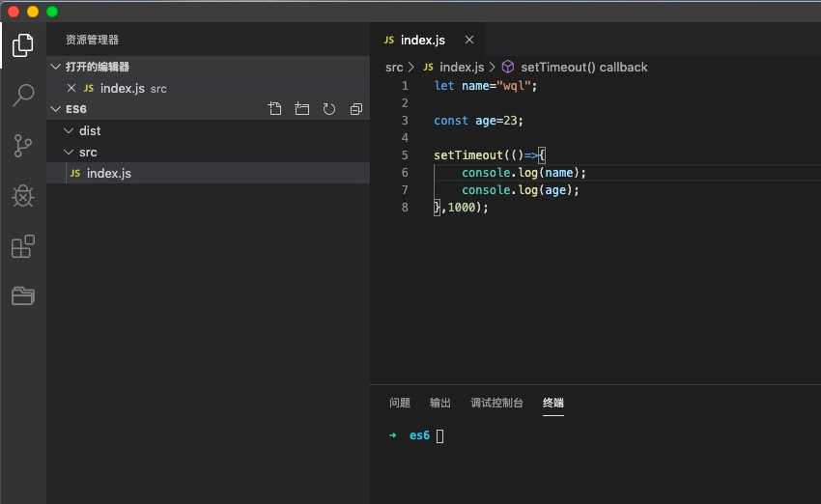821x504 pixels.
Task: Open the Explorer view in activity bar
Action: click(22, 45)
